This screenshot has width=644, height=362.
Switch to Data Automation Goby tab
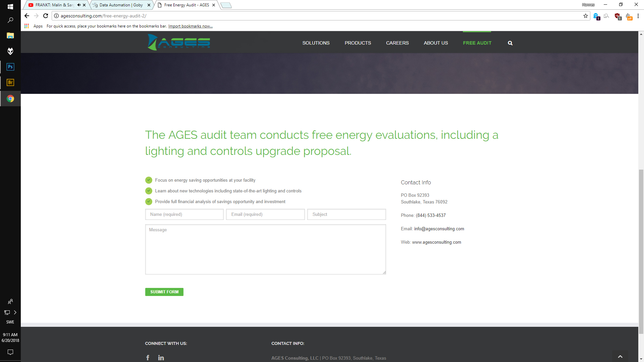click(x=121, y=5)
